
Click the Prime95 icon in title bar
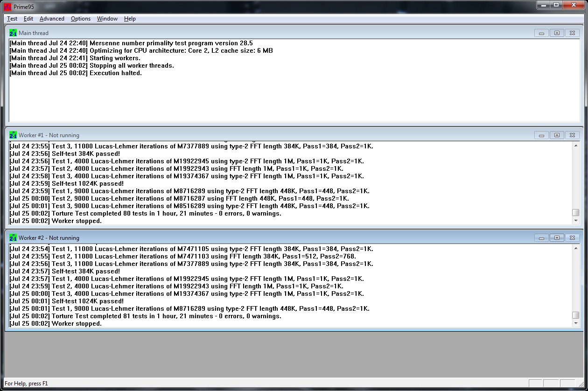7,7
